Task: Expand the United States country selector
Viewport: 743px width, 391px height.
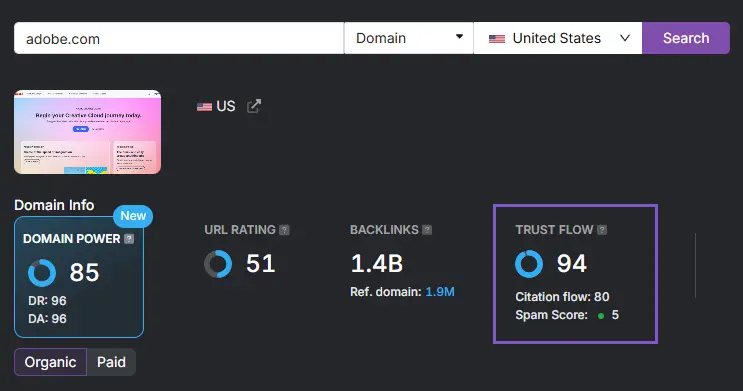Action: pos(558,38)
